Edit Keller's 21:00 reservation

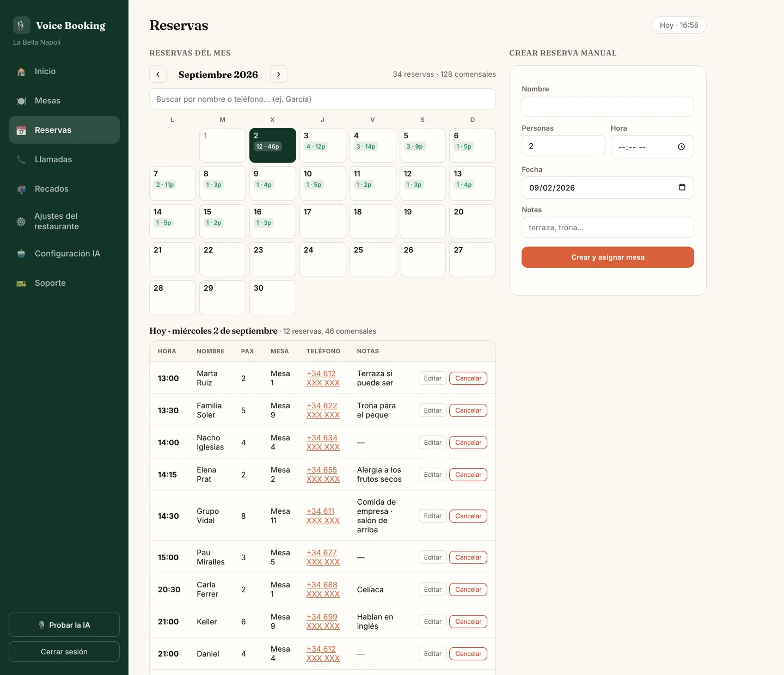tap(433, 622)
